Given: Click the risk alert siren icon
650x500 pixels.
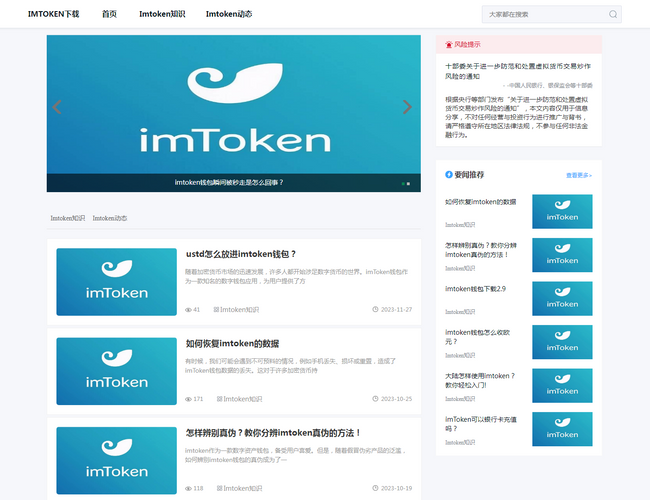Looking at the screenshot, I should tap(449, 44).
